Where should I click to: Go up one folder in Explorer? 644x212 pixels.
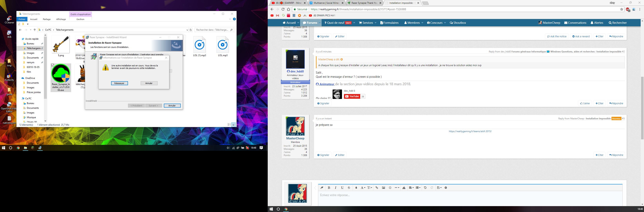(x=35, y=30)
